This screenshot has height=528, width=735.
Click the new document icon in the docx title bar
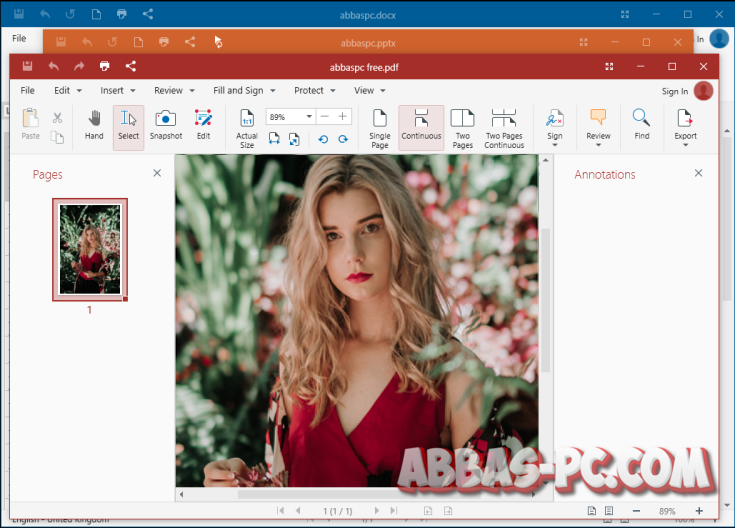(96, 14)
